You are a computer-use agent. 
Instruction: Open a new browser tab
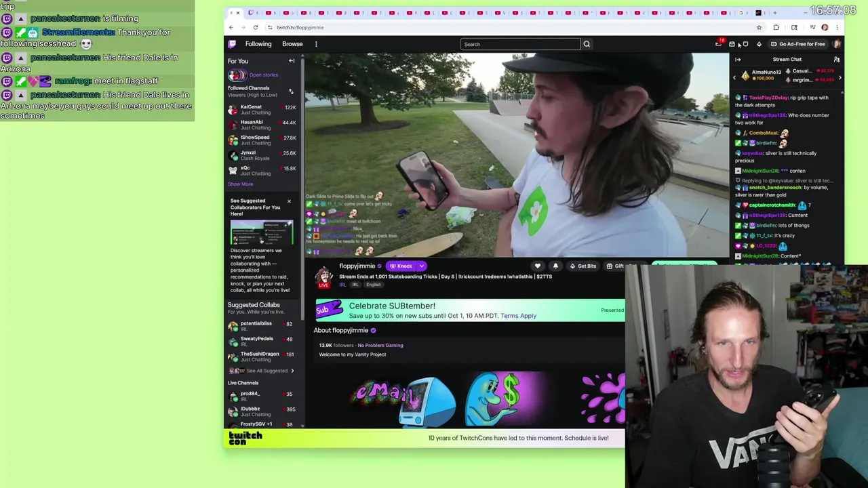[x=774, y=13]
